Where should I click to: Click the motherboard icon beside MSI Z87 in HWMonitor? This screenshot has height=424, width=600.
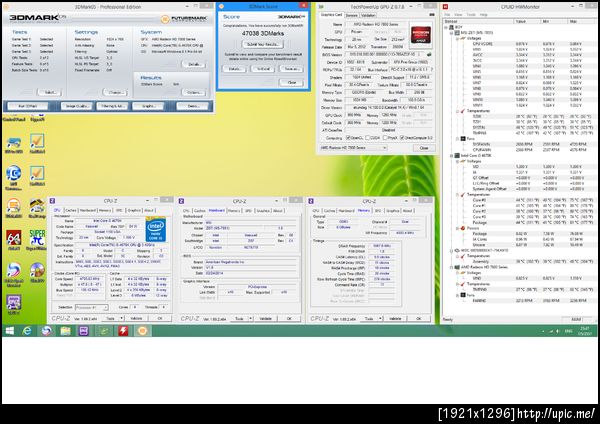pos(457,33)
